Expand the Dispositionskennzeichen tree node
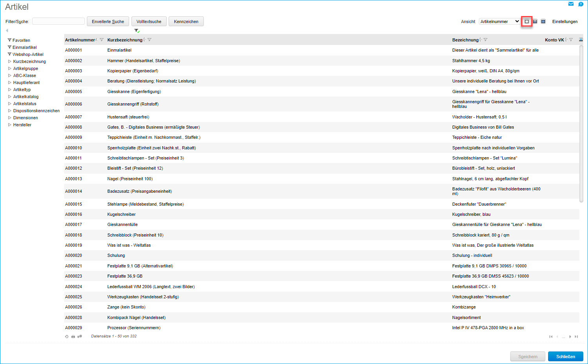Image resolution: width=588 pixels, height=364 pixels. click(10, 111)
